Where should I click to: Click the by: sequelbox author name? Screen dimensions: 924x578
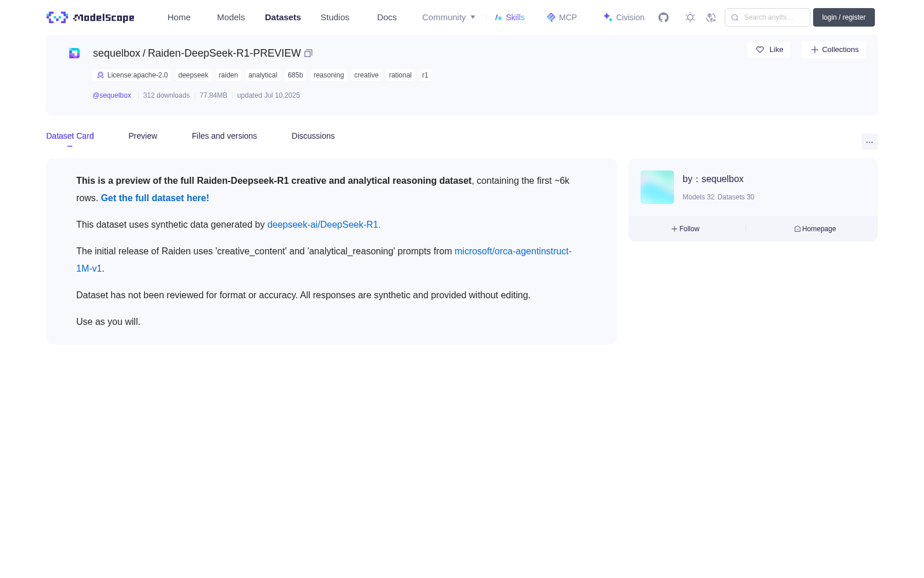click(713, 179)
